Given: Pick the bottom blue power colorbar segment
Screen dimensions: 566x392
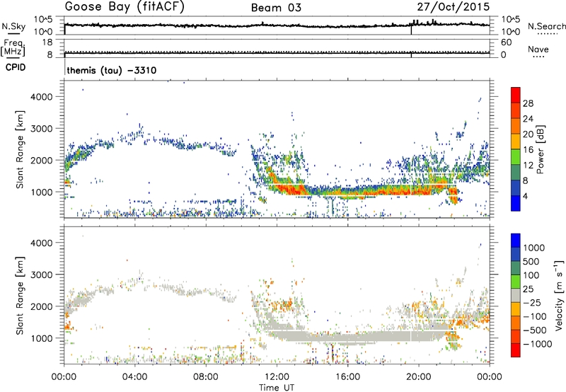Looking at the screenshot, I should click(x=516, y=204).
